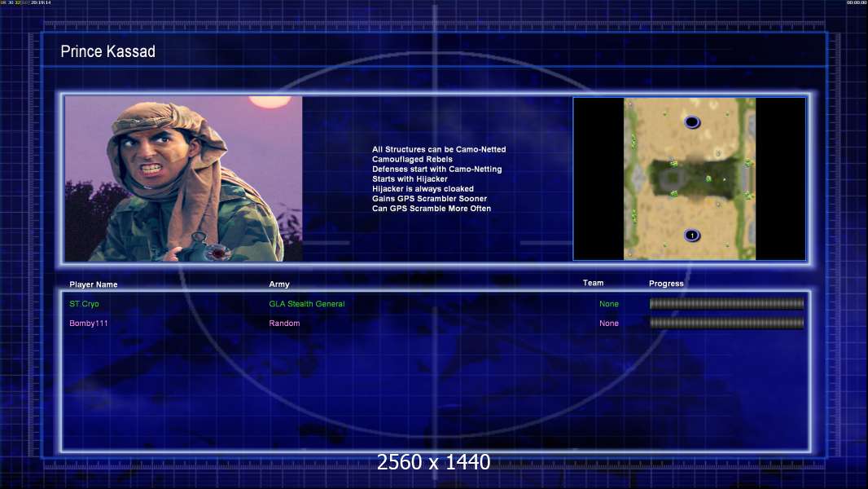Click "All Structures can be Camo-Netted" text
This screenshot has height=489, width=868.
coord(439,149)
